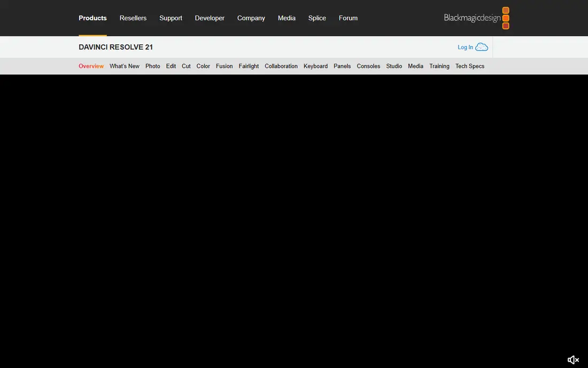Image resolution: width=588 pixels, height=368 pixels.
Task: Click the black video player area
Action: click(x=294, y=221)
